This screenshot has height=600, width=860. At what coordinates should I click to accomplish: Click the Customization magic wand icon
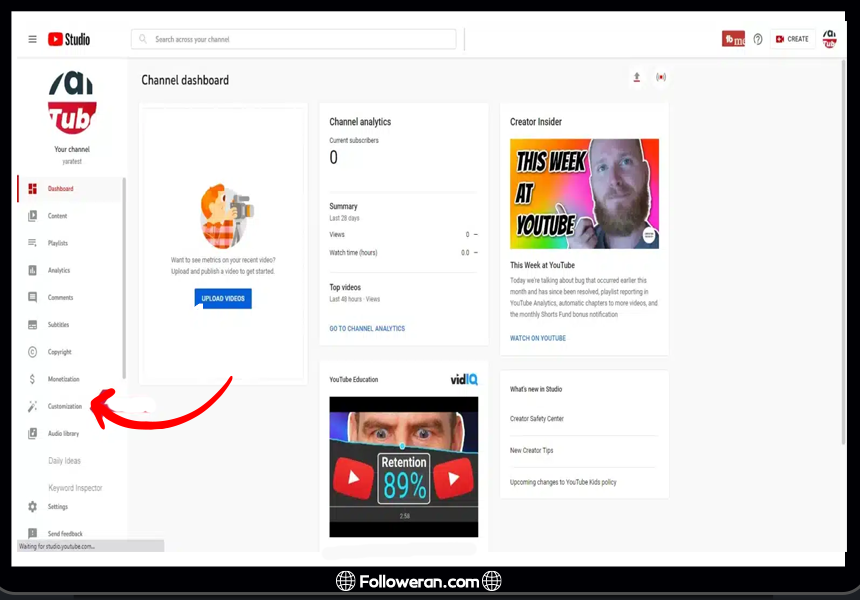[32, 406]
